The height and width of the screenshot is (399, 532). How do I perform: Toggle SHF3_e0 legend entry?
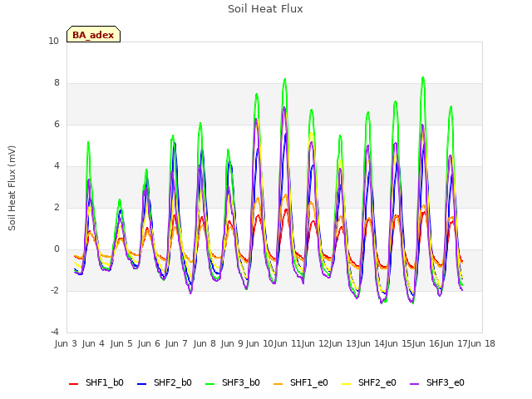tap(437, 382)
